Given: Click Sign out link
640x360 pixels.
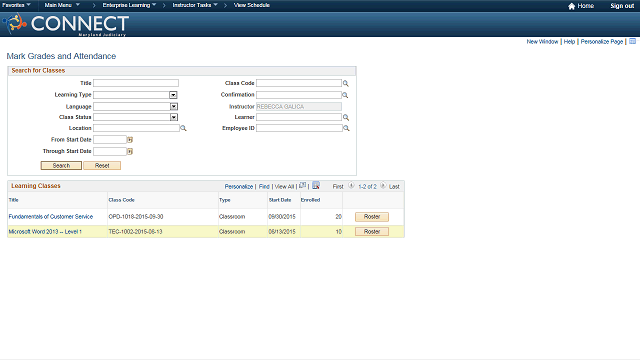Looking at the screenshot, I should tap(622, 6).
